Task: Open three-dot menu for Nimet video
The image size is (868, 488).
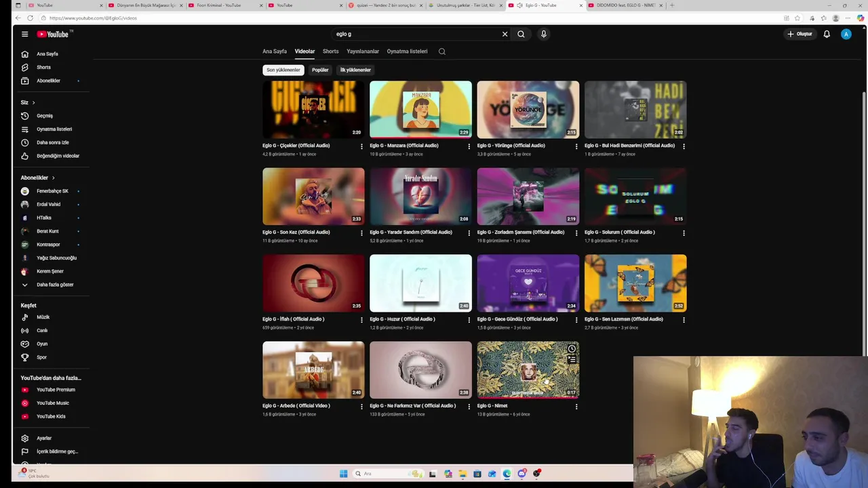Action: (576, 406)
